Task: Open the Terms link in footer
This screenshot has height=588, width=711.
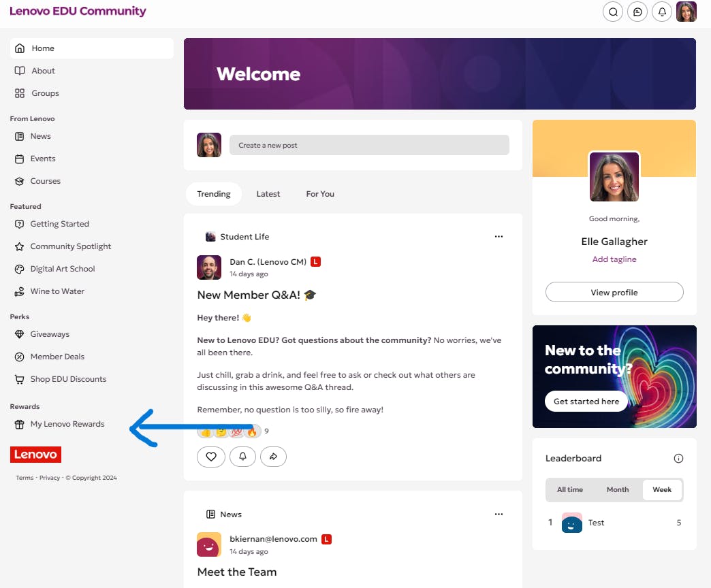Action: click(25, 478)
